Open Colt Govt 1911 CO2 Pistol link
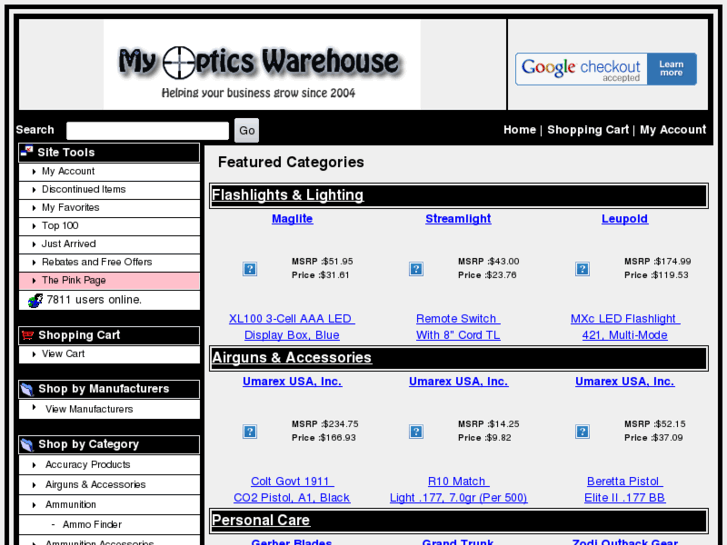 (x=292, y=489)
